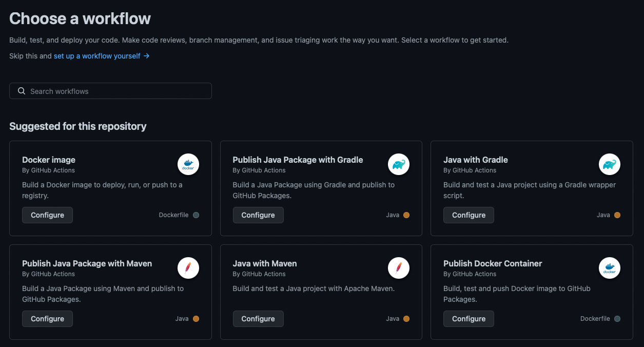Click the Java with Maven title
The height and width of the screenshot is (347, 644).
[x=265, y=263]
